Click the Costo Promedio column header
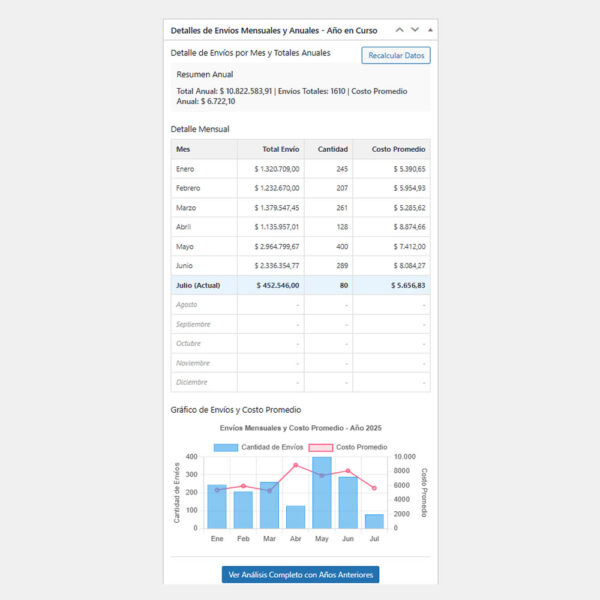 [x=400, y=149]
